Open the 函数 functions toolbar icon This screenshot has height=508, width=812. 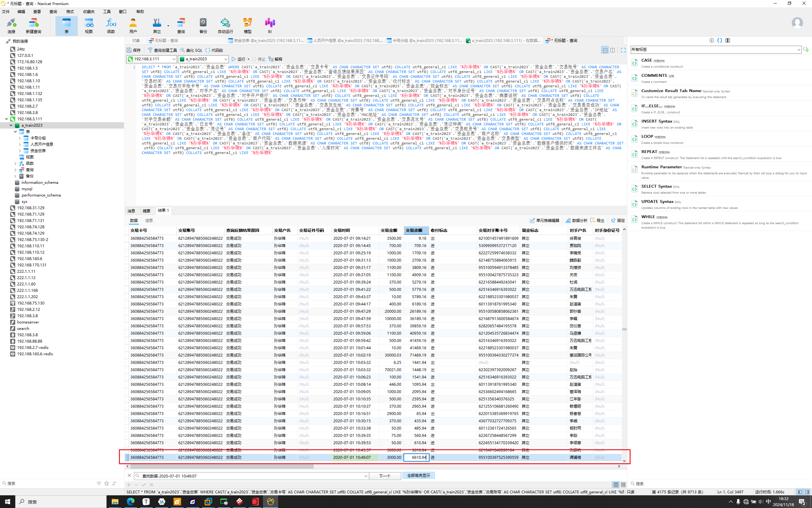pos(111,26)
